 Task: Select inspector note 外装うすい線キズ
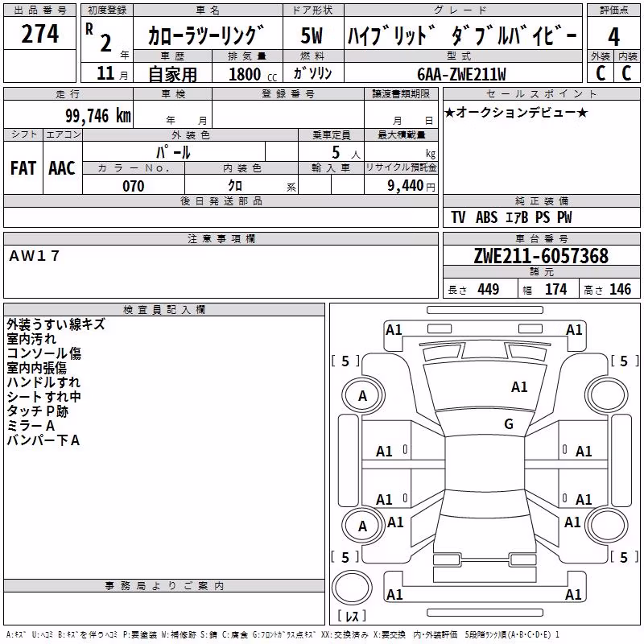tap(56, 324)
